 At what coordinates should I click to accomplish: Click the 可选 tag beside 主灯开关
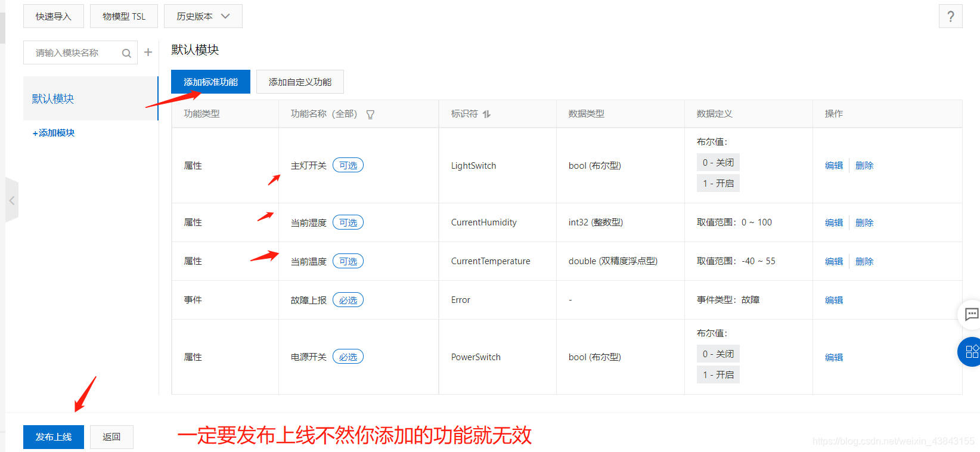click(x=348, y=165)
